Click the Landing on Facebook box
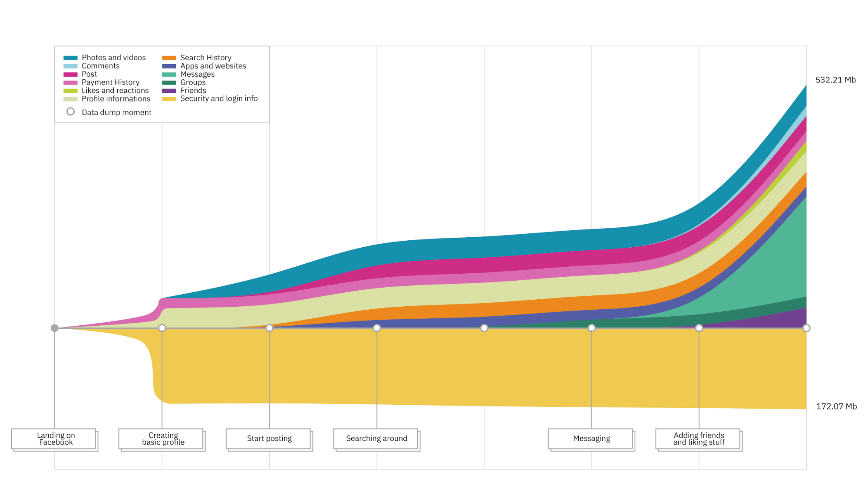868x488 pixels. 54,439
